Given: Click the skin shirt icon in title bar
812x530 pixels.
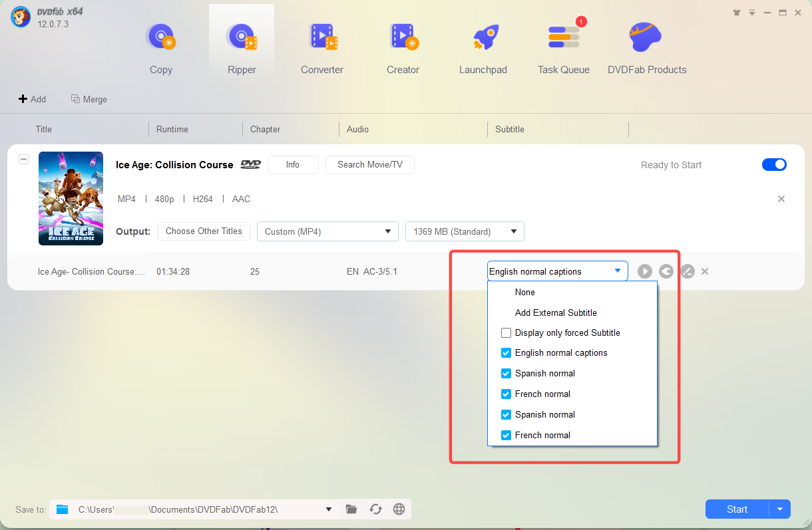Looking at the screenshot, I should [x=737, y=13].
